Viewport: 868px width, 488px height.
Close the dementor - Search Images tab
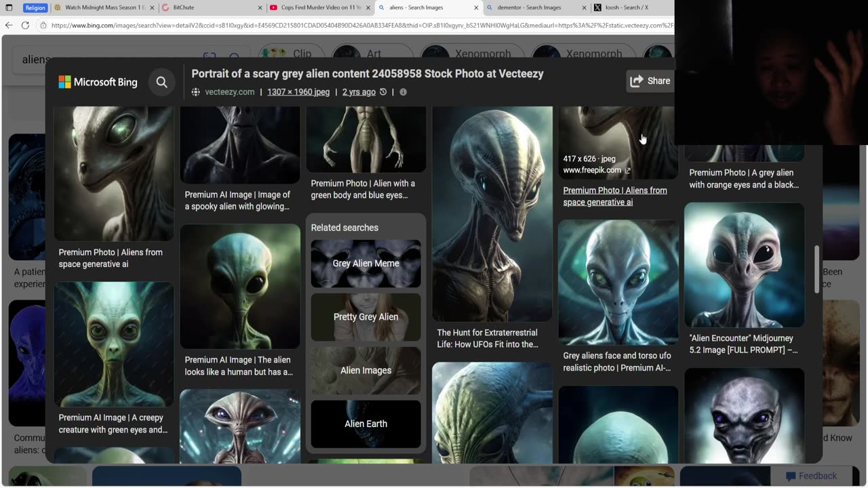tap(584, 7)
